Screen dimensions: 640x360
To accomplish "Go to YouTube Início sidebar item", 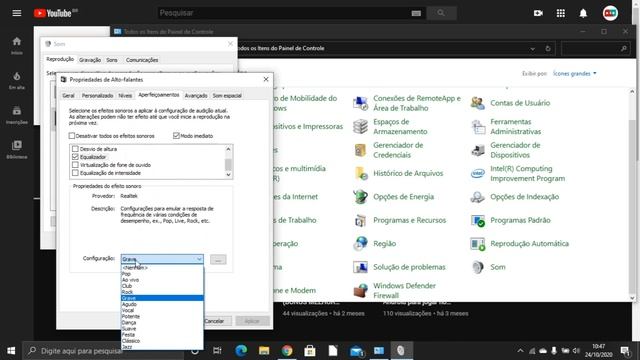I will (x=17, y=45).
